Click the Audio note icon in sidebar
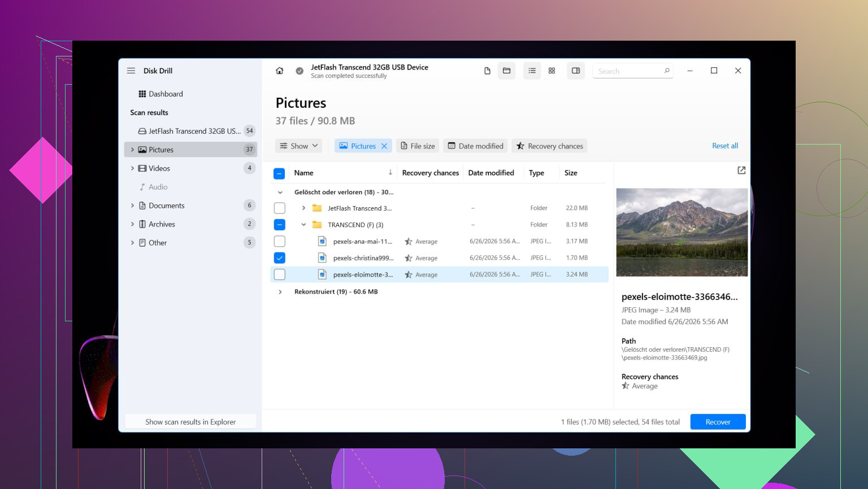Image resolution: width=868 pixels, height=489 pixels. (142, 187)
